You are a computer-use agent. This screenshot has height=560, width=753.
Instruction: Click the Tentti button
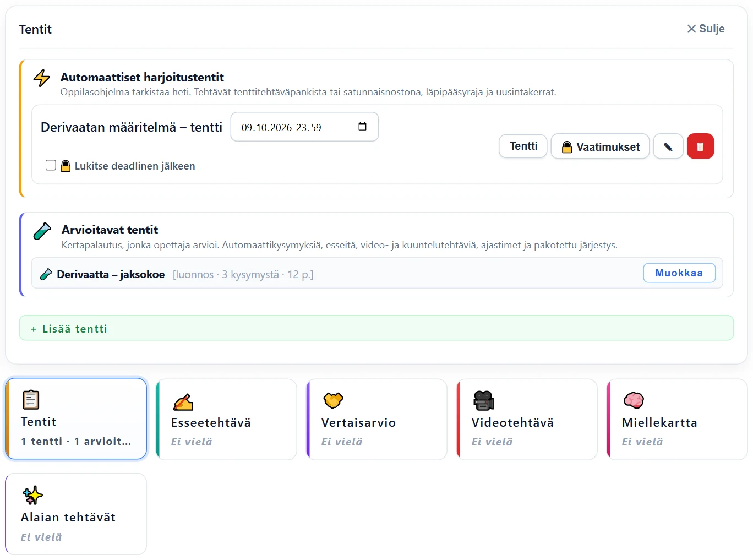[523, 146]
